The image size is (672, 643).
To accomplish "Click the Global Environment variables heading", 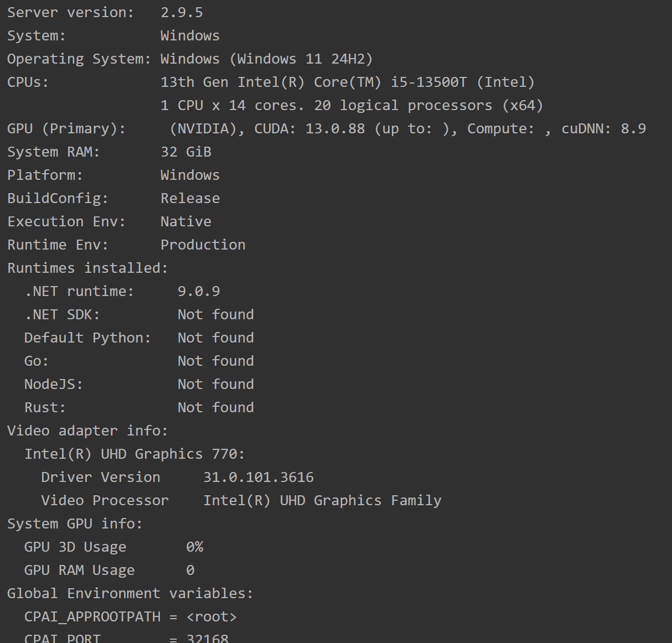I will 130,593.
